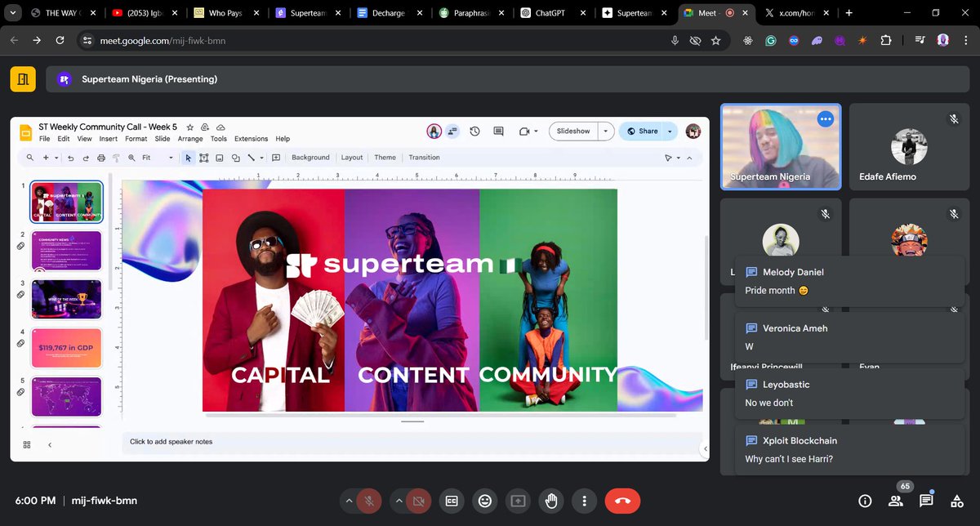Open the Slideshow dropdown arrow
This screenshot has height=526, width=980.
coord(605,131)
